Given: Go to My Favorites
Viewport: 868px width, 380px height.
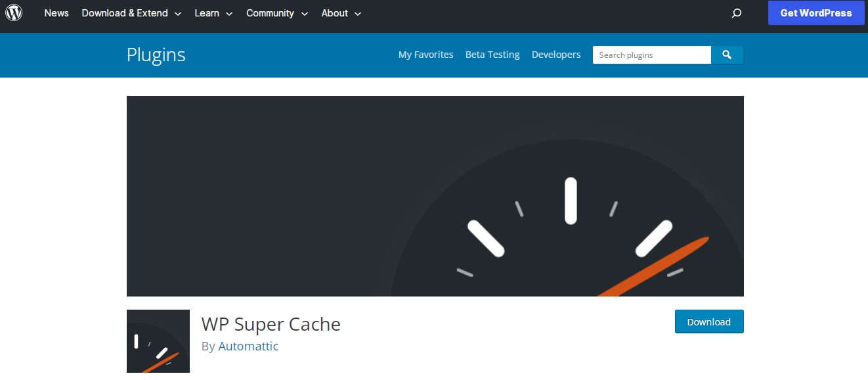Looking at the screenshot, I should click(x=426, y=55).
